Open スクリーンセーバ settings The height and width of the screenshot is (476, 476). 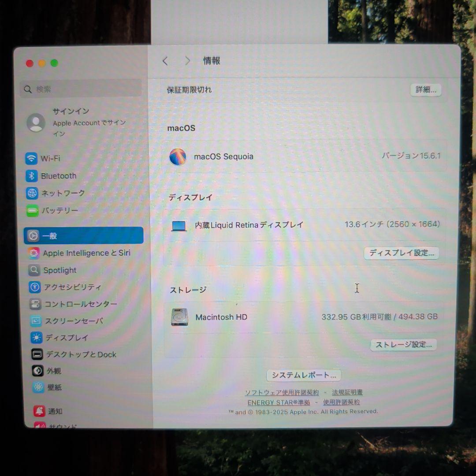point(74,321)
